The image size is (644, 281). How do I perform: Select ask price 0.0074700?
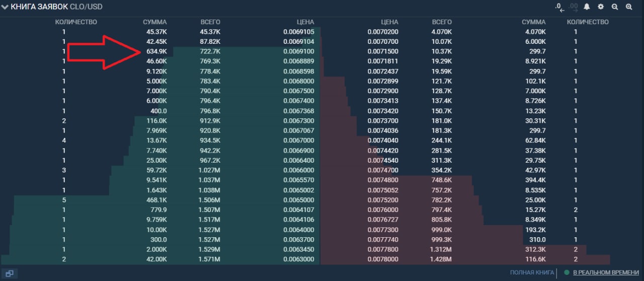(383, 170)
